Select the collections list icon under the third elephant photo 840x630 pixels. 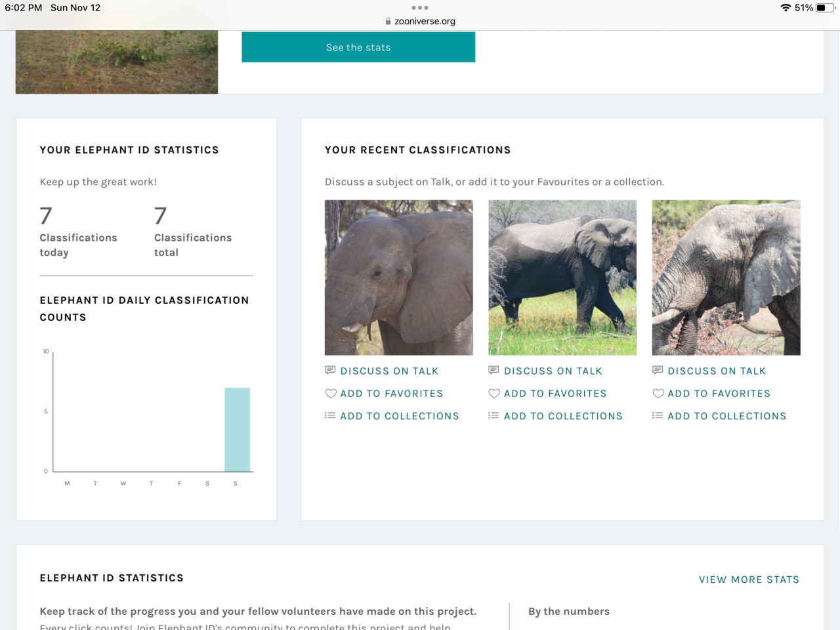(658, 415)
